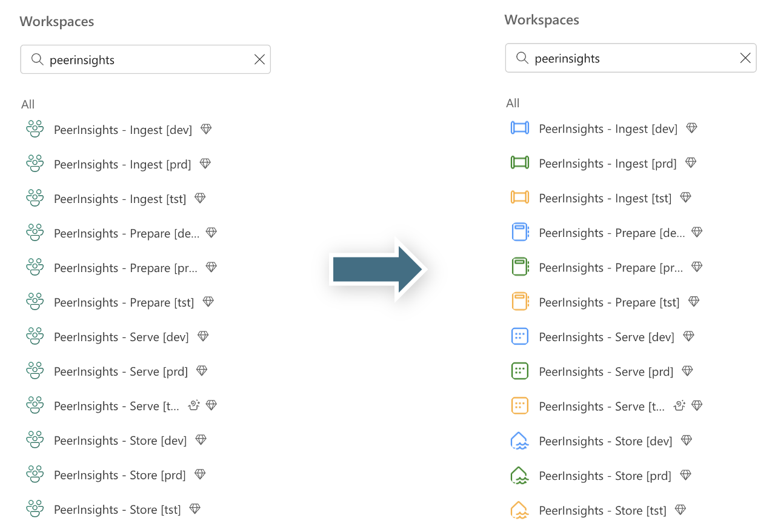Viewport: 772px width, 532px height.
Task: Open Ingest [dev] workspace with the blue pipeline icon
Action: [608, 128]
